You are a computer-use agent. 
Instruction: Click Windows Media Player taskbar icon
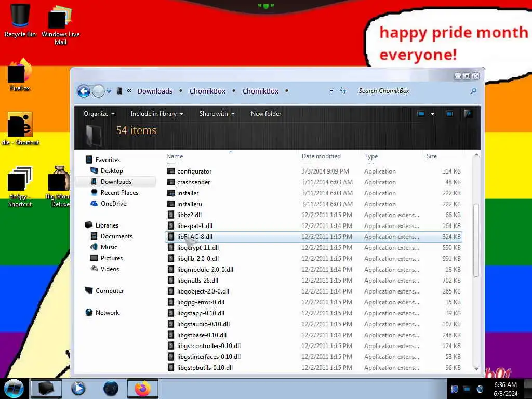78,389
